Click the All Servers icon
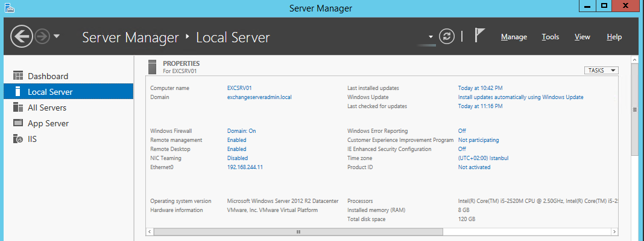644x241 pixels. tap(17, 108)
